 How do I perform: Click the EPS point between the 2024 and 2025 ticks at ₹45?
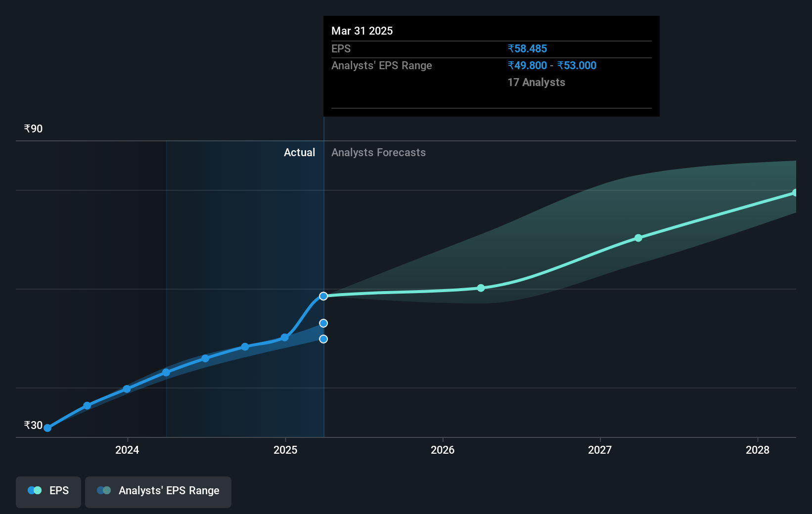[205, 358]
